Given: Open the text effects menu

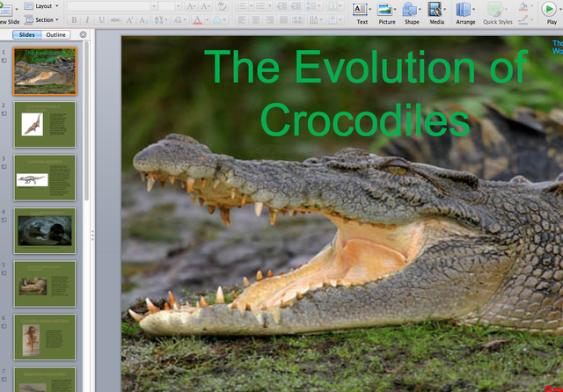Looking at the screenshot, I should (219, 19).
